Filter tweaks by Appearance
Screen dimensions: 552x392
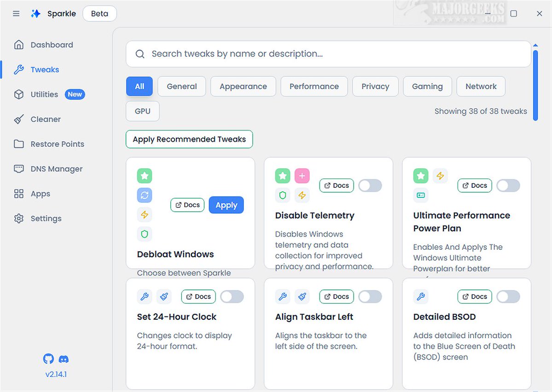pos(243,86)
